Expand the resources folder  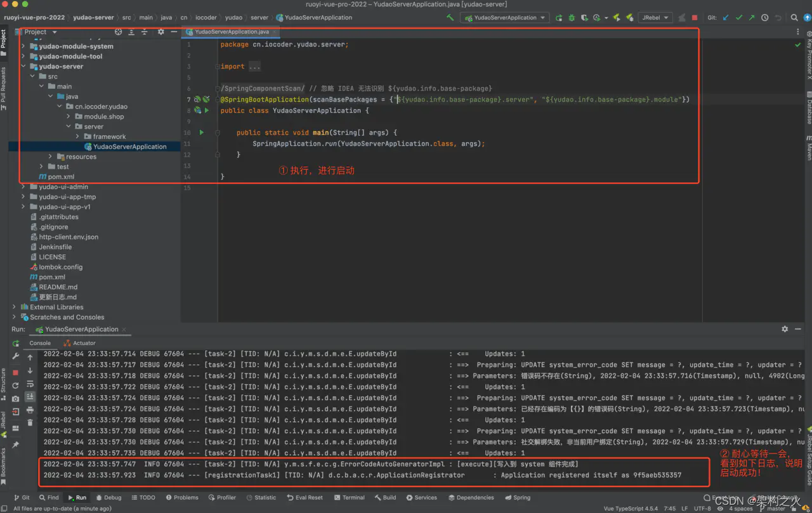51,157
